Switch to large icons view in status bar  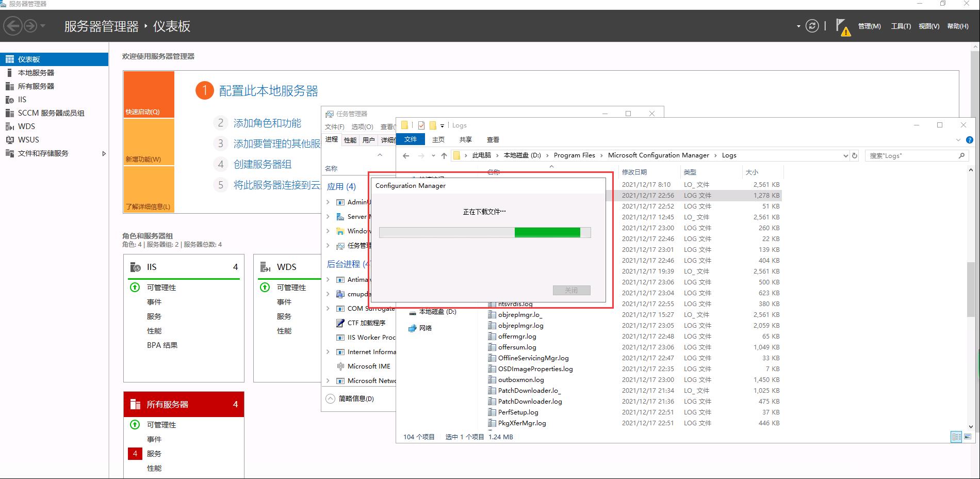point(967,437)
